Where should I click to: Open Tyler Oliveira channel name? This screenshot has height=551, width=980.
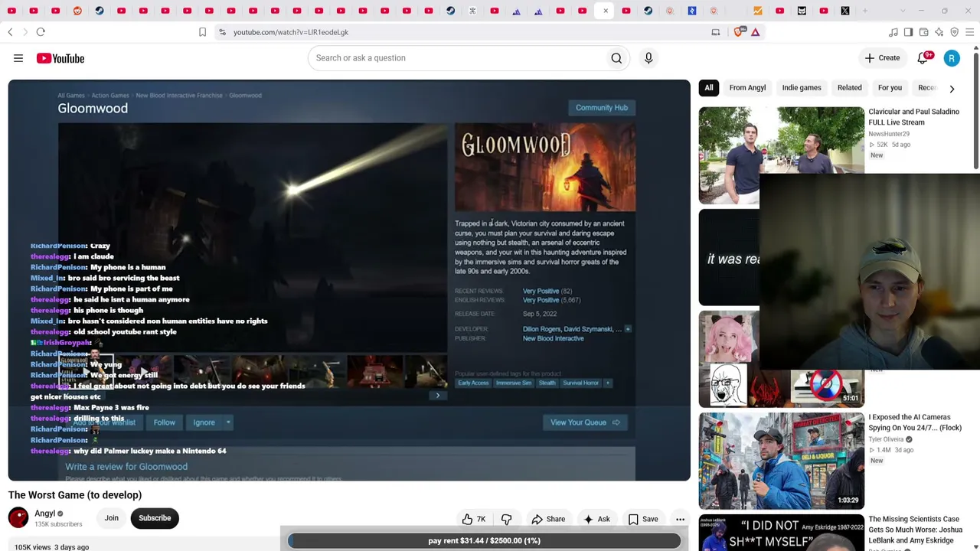(x=886, y=439)
